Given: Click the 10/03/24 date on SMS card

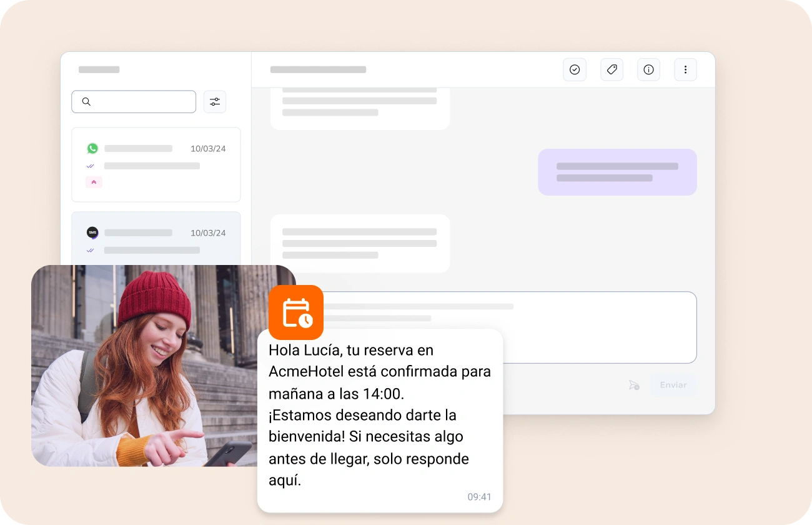Looking at the screenshot, I should (x=208, y=233).
